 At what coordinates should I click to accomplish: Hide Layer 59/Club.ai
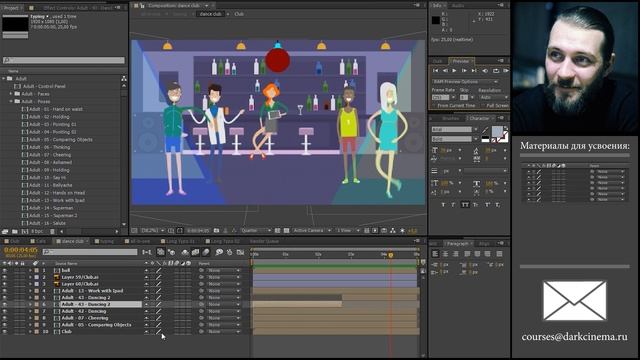(4, 277)
